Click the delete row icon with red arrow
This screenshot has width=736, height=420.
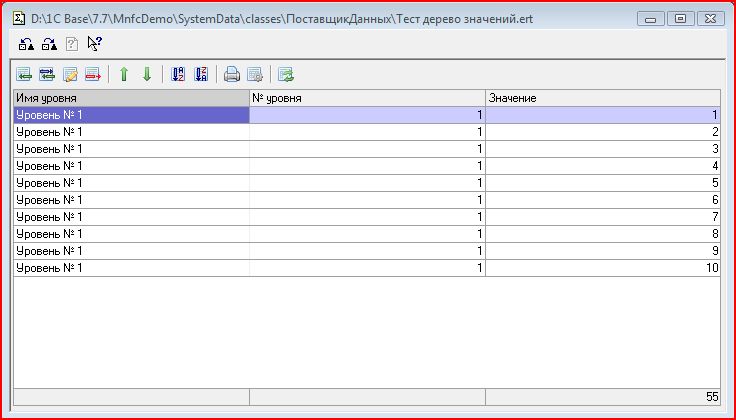click(x=93, y=74)
